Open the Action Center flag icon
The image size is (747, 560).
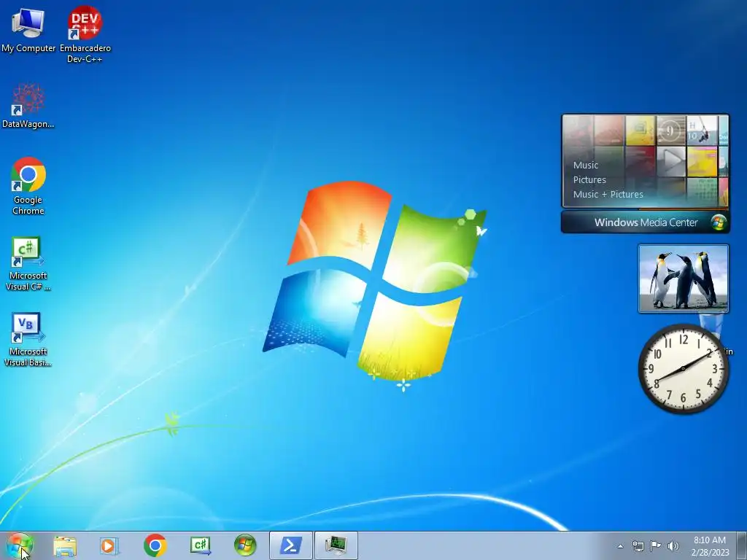coord(656,546)
